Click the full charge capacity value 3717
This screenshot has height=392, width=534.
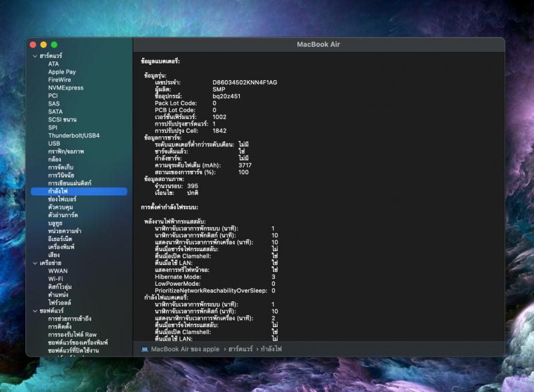click(x=245, y=166)
